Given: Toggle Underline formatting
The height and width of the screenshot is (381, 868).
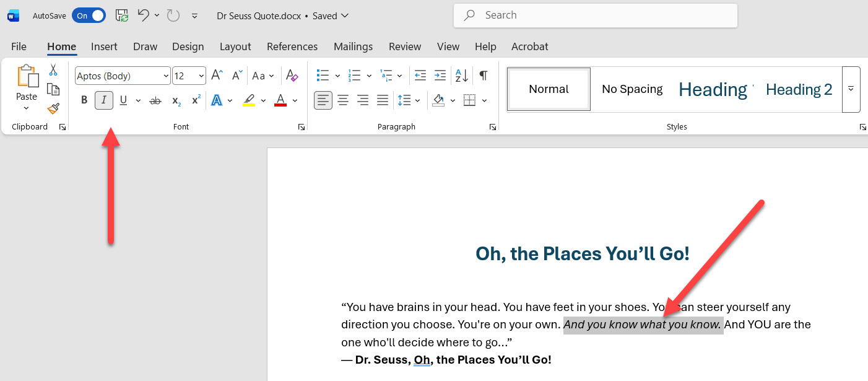Looking at the screenshot, I should point(123,100).
